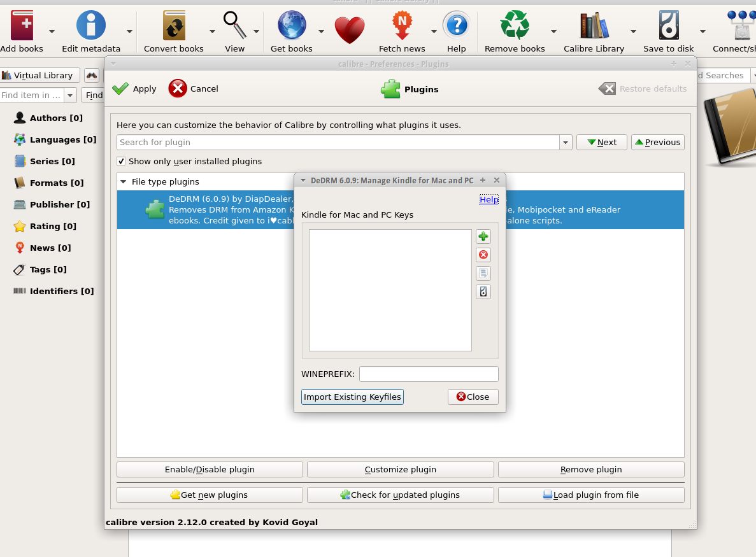Open Calibre Library dropdown arrow

633,32
